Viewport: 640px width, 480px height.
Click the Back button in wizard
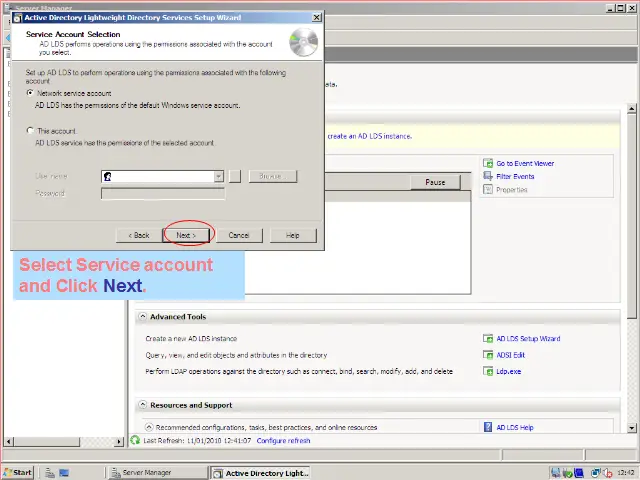(x=139, y=235)
